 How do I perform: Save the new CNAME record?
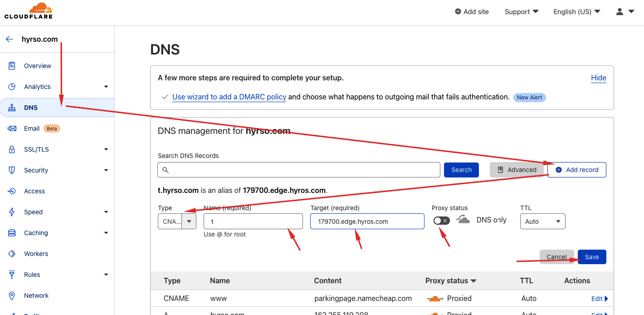592,256
